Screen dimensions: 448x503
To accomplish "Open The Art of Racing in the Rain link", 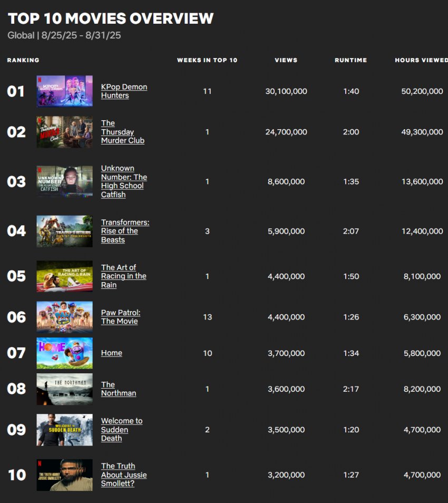I will pos(123,276).
